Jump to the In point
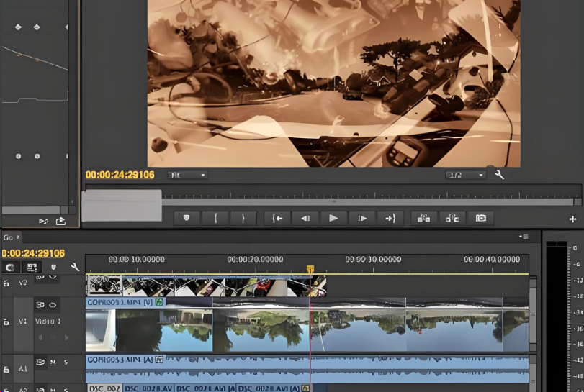 point(277,218)
